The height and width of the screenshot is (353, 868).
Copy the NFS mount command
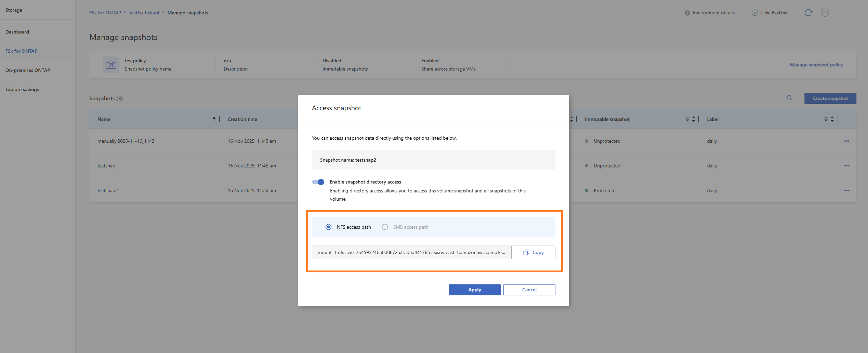click(533, 252)
